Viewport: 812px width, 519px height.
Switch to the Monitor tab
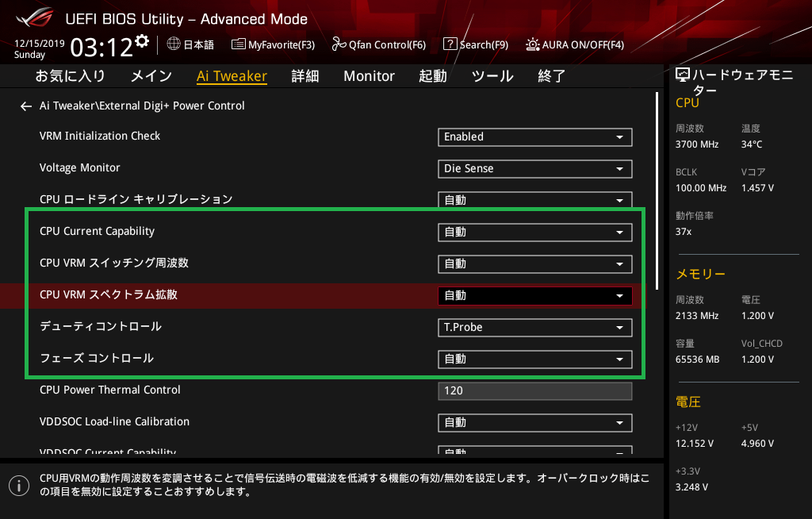click(x=369, y=76)
